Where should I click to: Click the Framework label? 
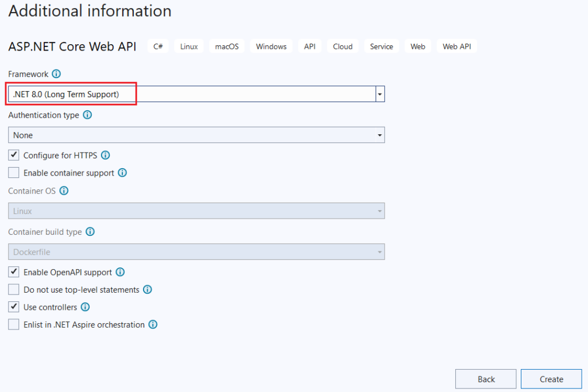coord(28,74)
